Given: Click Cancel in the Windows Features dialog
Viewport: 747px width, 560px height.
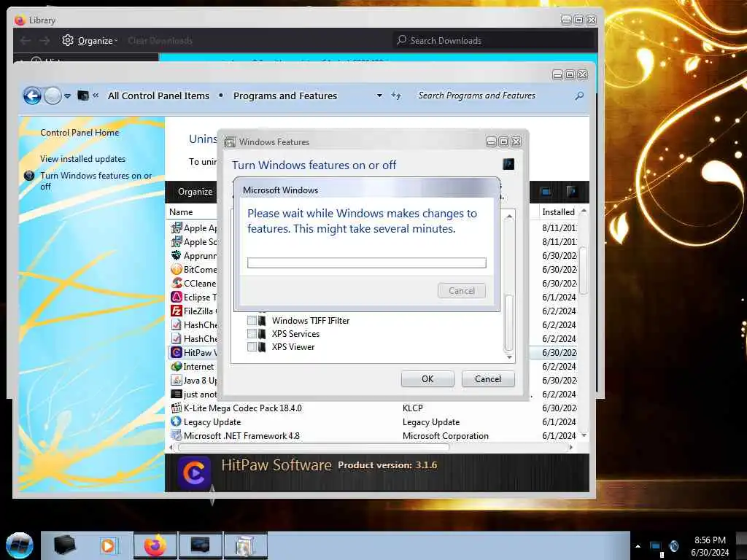Looking at the screenshot, I should click(x=488, y=379).
